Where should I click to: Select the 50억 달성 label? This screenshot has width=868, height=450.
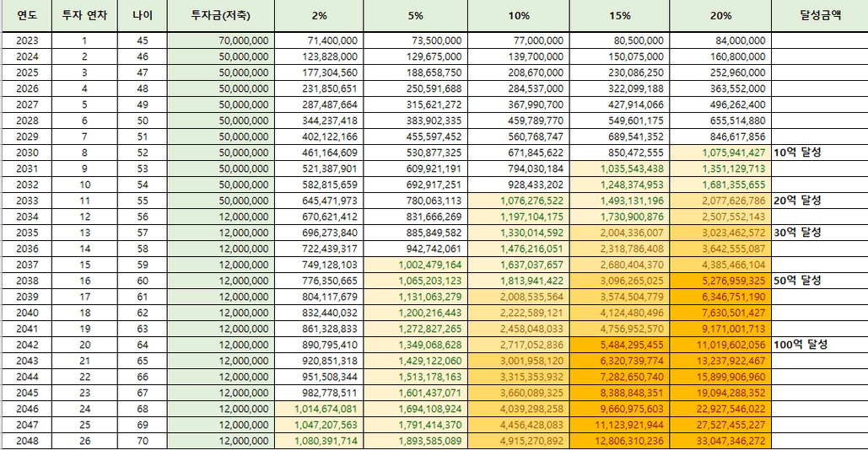pyautogui.click(x=797, y=281)
